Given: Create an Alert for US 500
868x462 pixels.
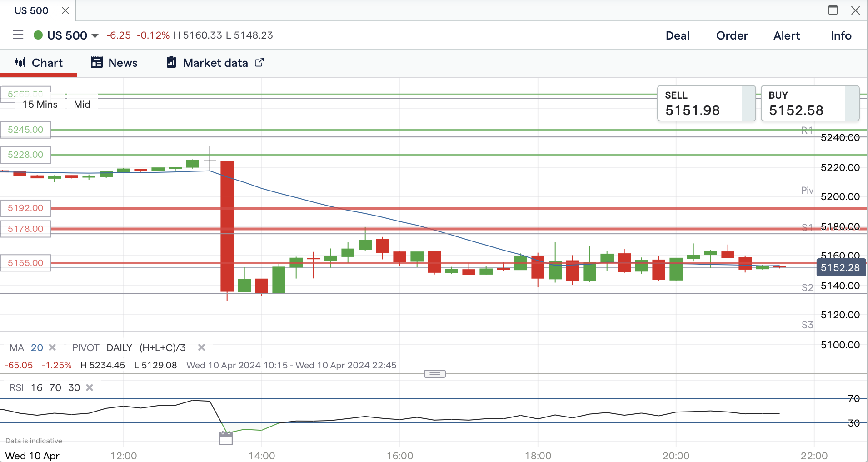Looking at the screenshot, I should tap(787, 35).
